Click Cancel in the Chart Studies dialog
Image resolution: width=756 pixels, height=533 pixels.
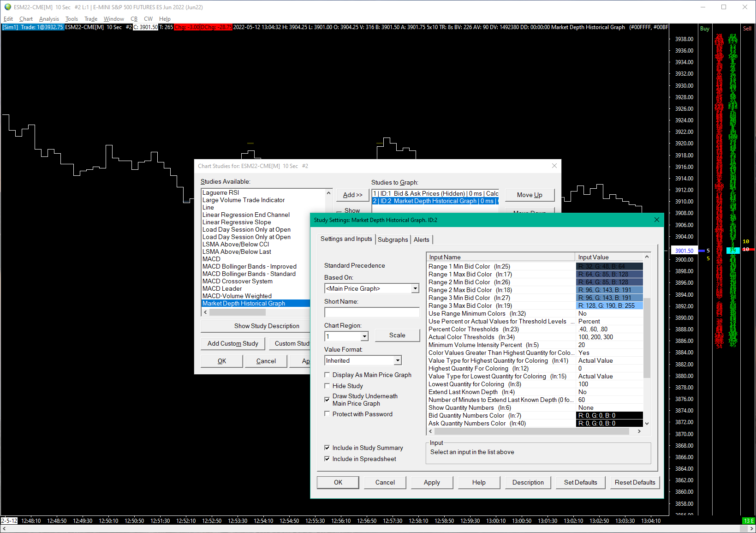[266, 361]
